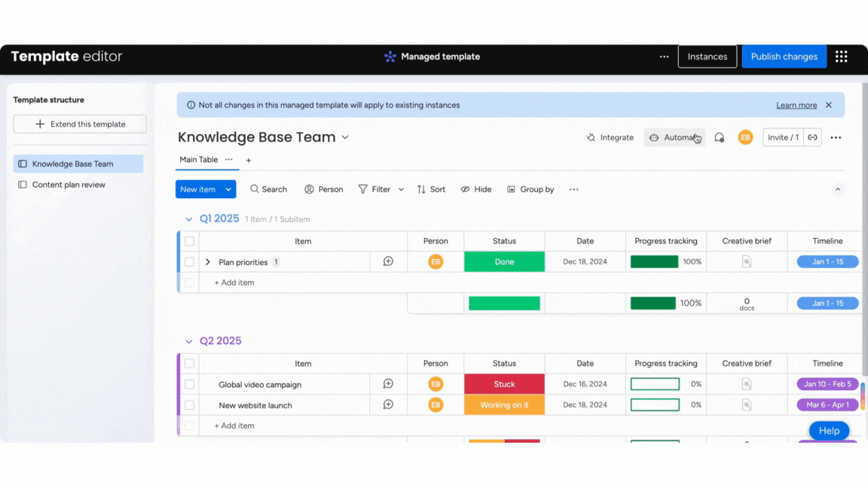The width and height of the screenshot is (868, 488).
Task: Click the Hide columns eye icon
Action: pos(465,189)
